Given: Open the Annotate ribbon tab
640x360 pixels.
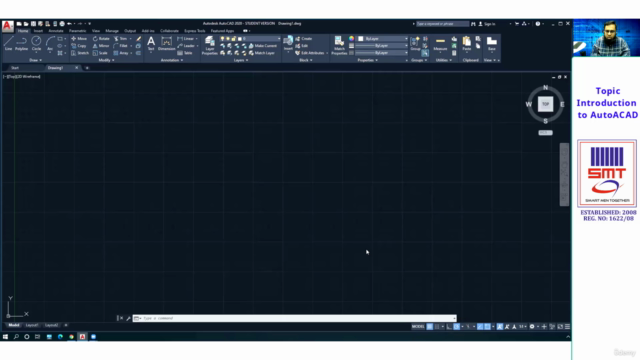Looking at the screenshot, I should [56, 31].
